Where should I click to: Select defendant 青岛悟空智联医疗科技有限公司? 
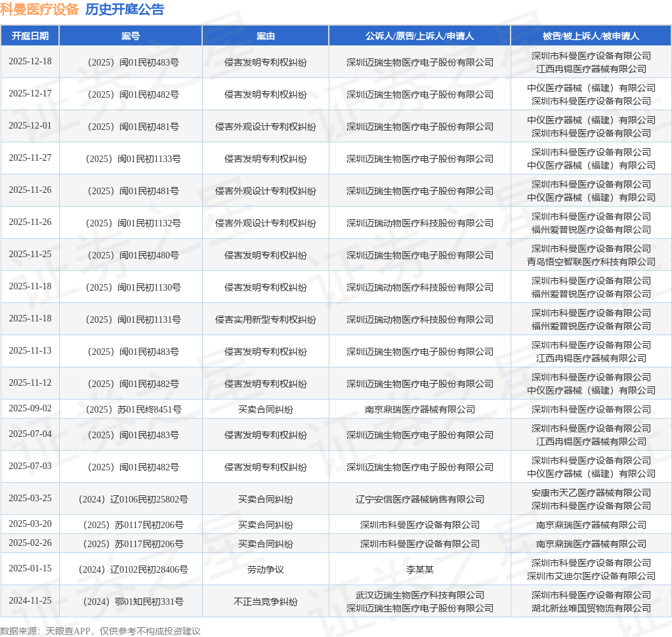[x=591, y=262]
